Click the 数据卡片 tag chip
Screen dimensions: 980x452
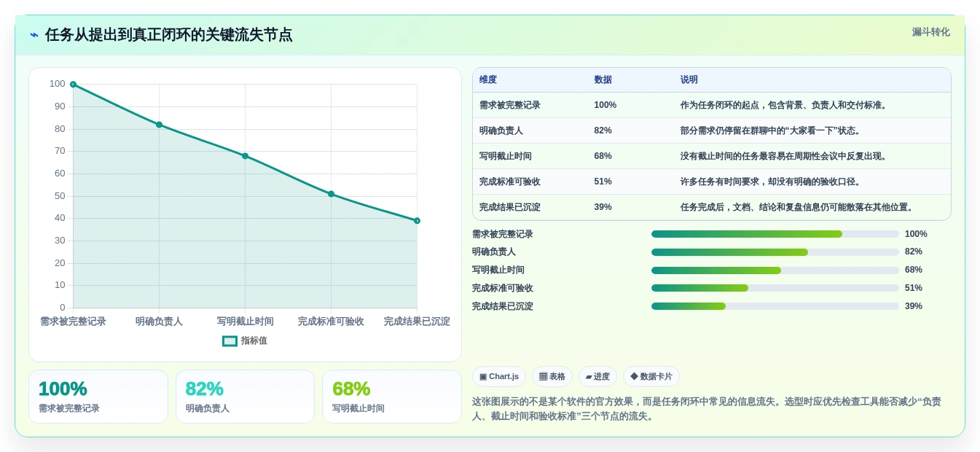(651, 377)
